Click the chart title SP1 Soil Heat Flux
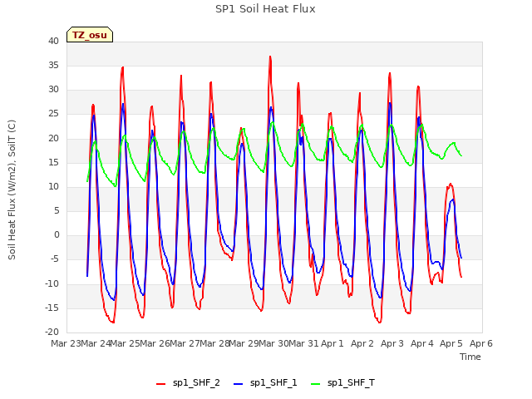 pos(265,9)
